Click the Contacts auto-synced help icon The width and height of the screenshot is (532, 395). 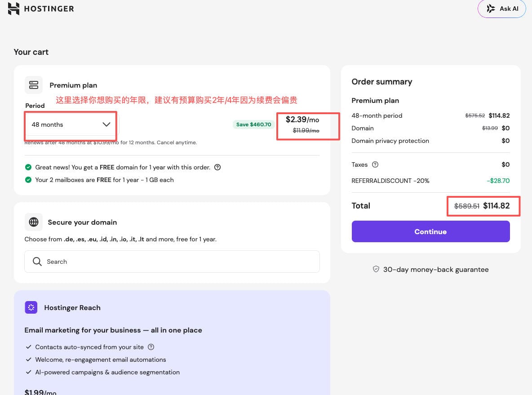tap(151, 347)
